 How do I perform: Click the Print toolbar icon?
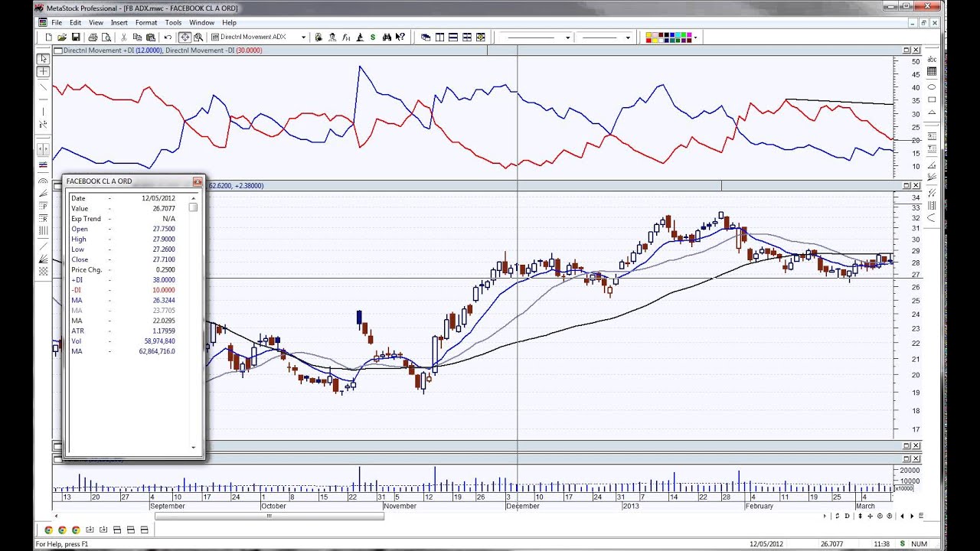coord(93,37)
